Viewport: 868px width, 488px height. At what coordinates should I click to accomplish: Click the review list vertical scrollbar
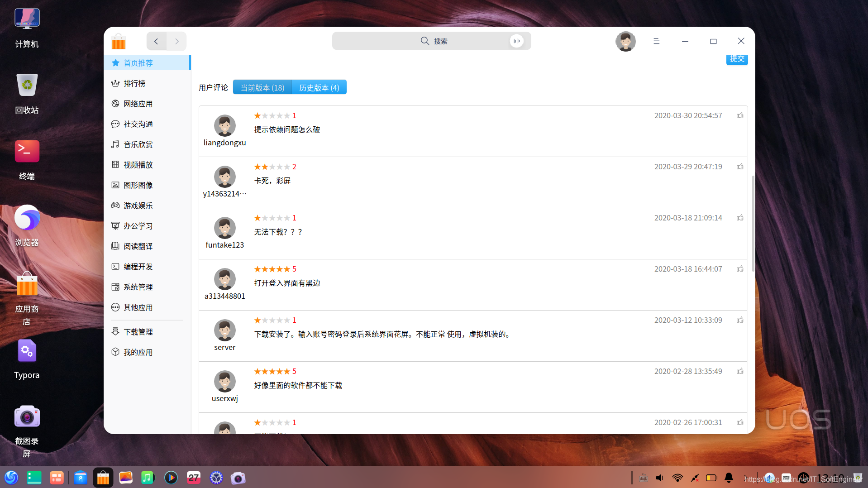(x=753, y=224)
